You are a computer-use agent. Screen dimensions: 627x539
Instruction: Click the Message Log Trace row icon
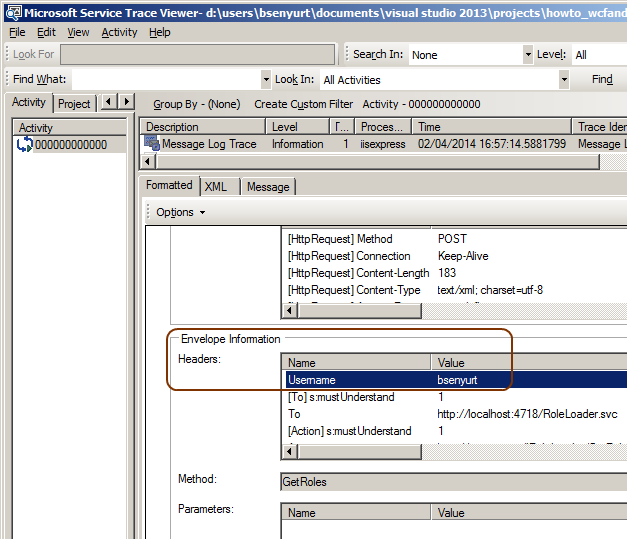[x=152, y=144]
